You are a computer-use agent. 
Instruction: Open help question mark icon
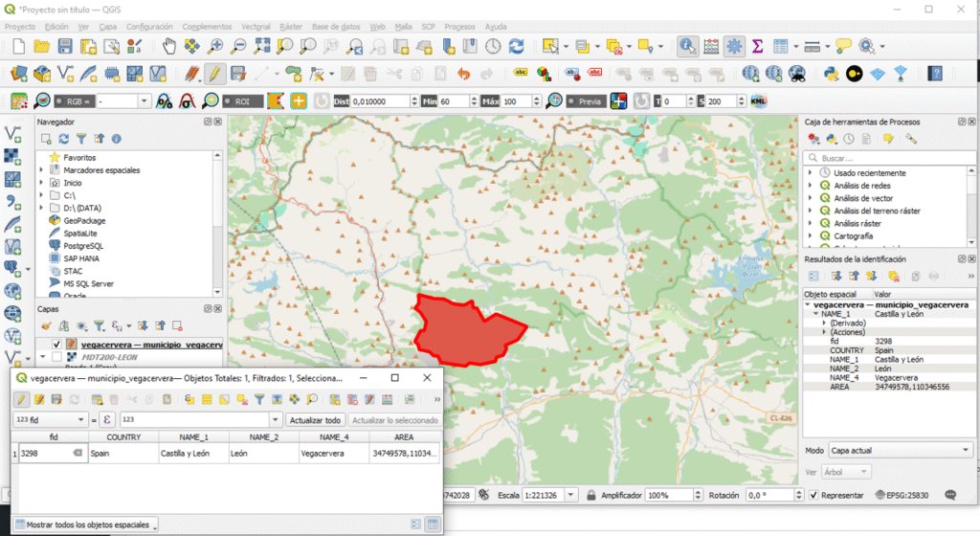click(x=935, y=74)
